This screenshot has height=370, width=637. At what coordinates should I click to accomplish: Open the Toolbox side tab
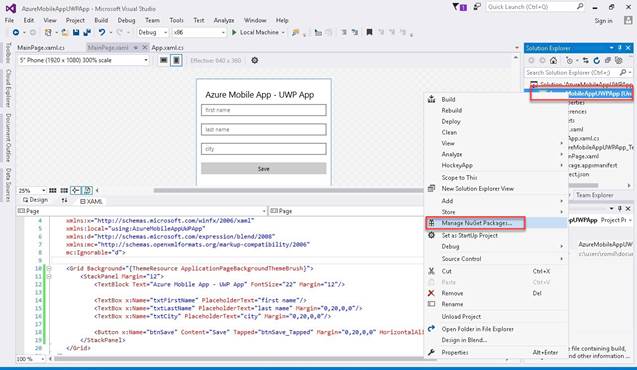coord(8,53)
